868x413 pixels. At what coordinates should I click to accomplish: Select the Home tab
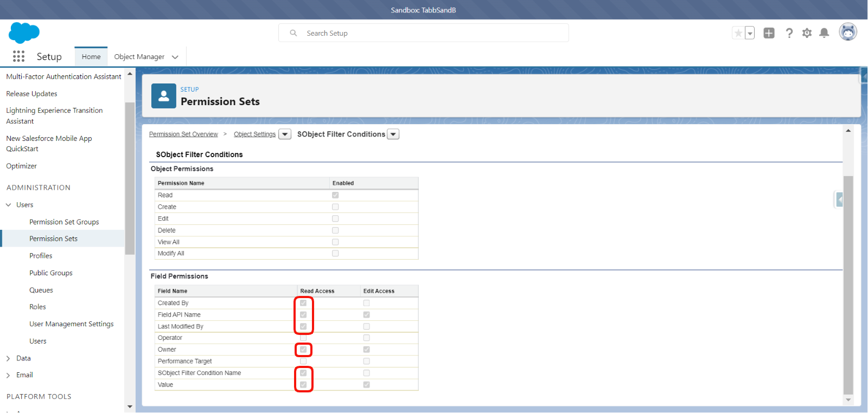91,57
